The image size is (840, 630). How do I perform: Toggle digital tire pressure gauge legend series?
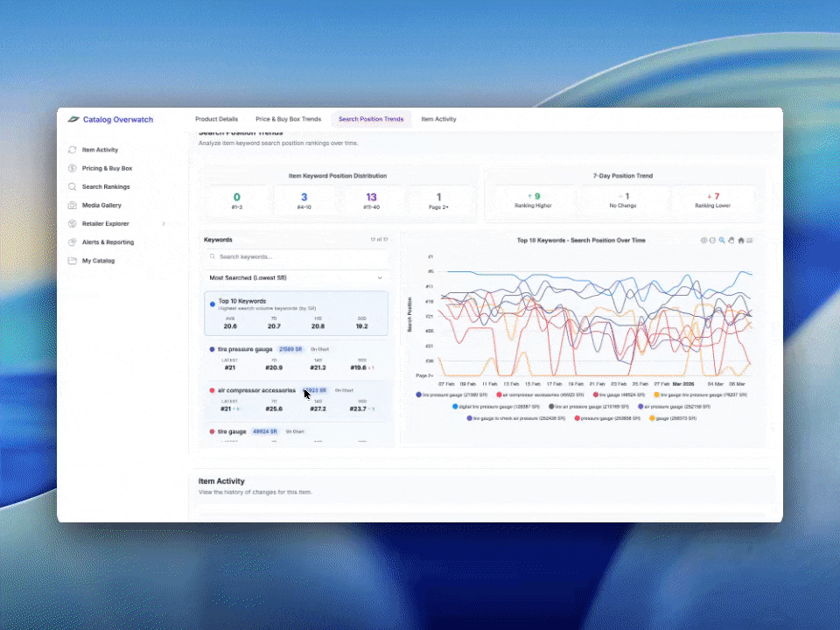point(496,407)
